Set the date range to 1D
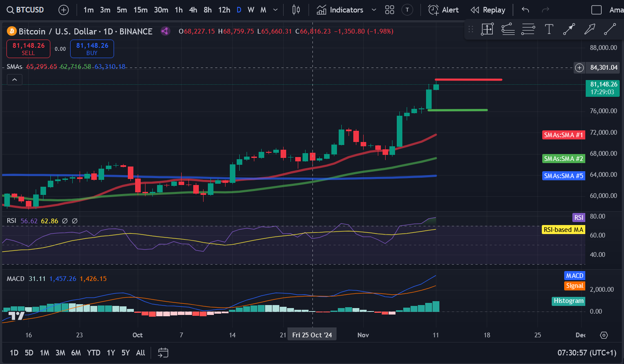The height and width of the screenshot is (364, 624). [14, 353]
